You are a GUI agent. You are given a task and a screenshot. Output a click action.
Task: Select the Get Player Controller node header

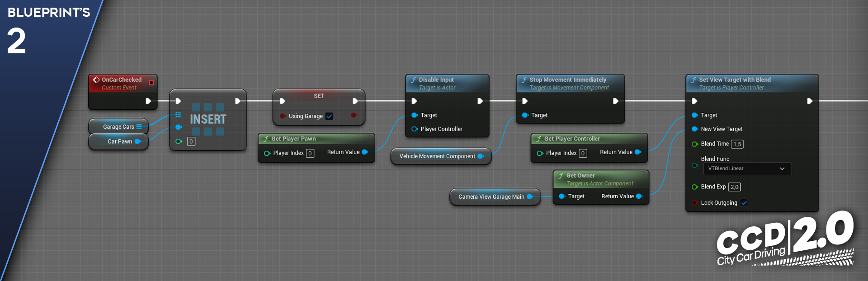click(572, 139)
